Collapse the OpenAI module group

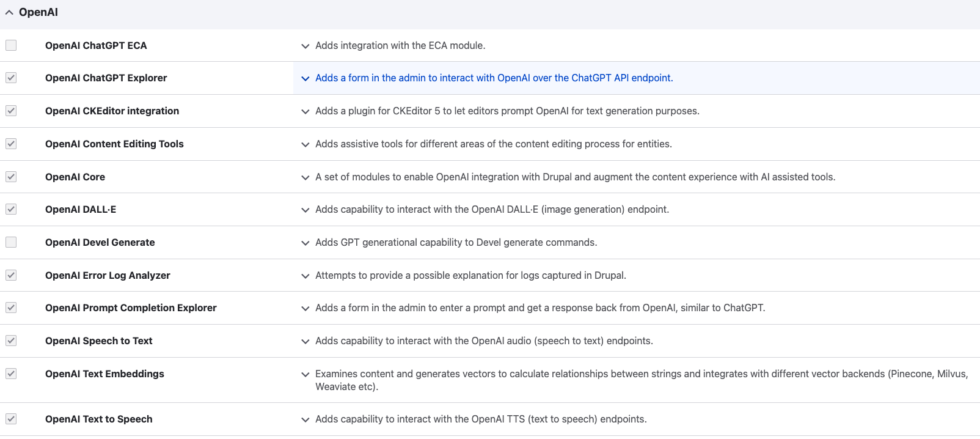point(9,13)
